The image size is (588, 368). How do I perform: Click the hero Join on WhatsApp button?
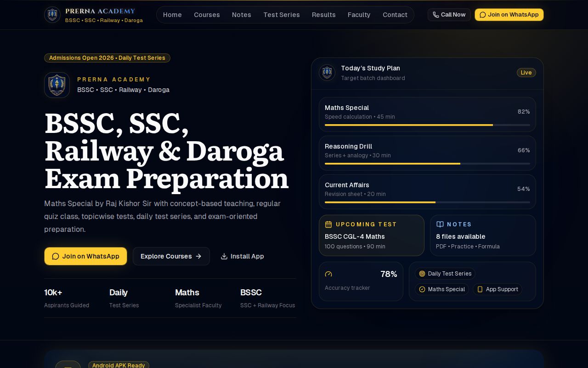click(85, 256)
